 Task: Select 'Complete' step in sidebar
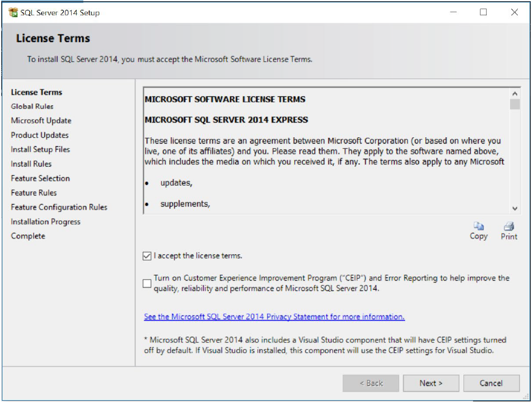(x=28, y=236)
